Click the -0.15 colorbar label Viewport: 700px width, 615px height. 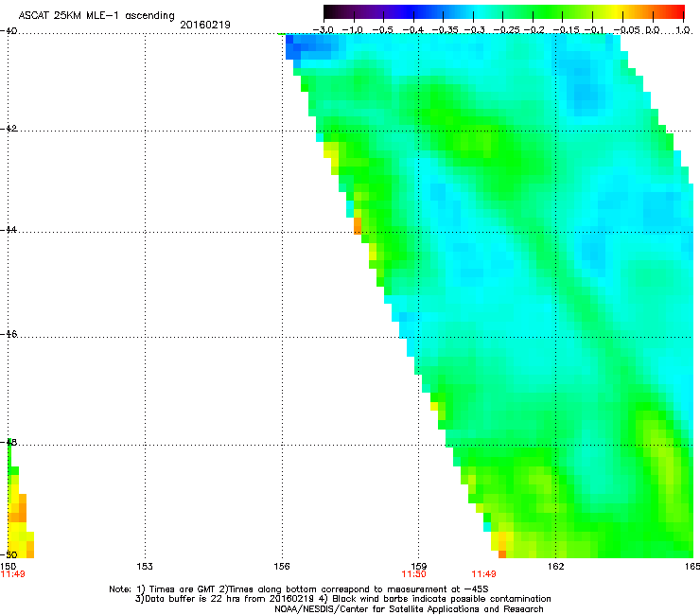[566, 30]
